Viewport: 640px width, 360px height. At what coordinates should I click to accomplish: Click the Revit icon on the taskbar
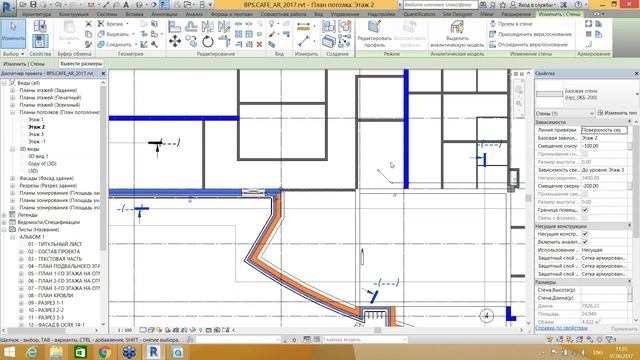pyautogui.click(x=153, y=352)
